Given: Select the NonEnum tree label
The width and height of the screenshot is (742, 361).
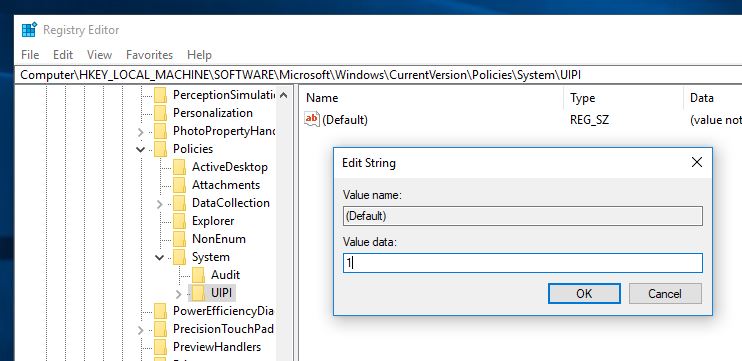Looking at the screenshot, I should pos(219,239).
